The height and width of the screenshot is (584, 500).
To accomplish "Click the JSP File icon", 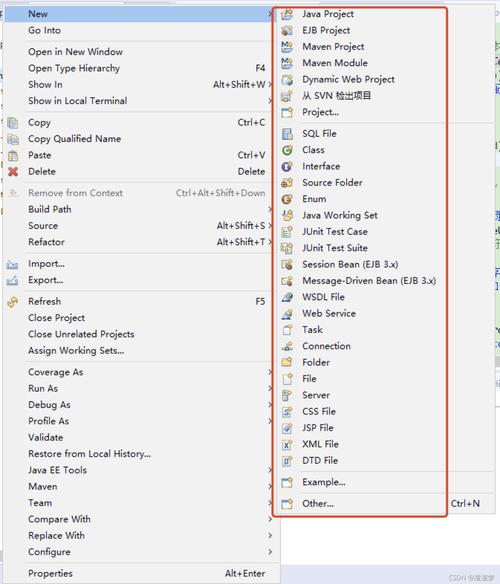I will tap(287, 428).
